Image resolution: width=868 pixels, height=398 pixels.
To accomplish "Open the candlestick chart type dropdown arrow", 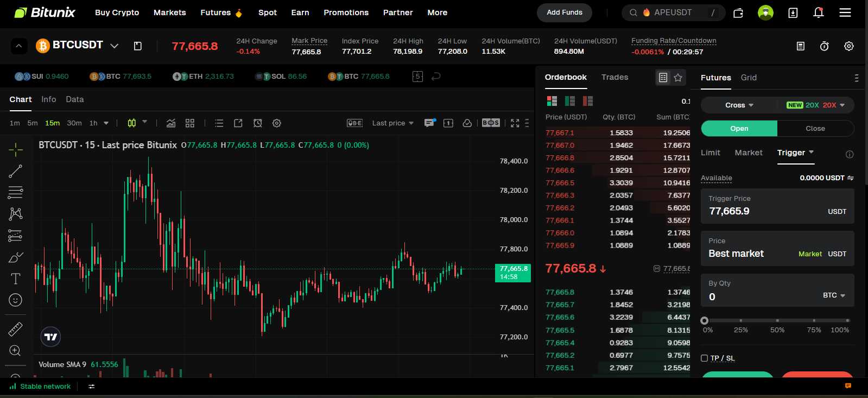I will point(145,122).
